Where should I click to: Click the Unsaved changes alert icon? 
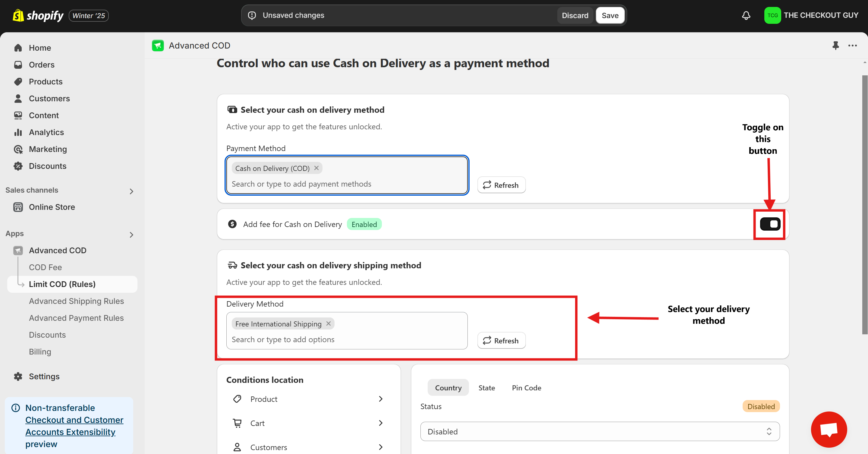coord(252,15)
